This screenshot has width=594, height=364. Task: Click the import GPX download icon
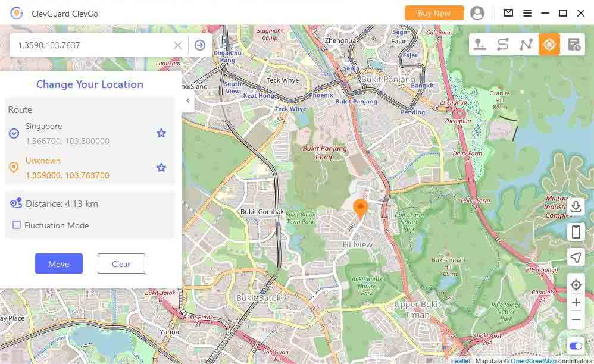tap(576, 206)
